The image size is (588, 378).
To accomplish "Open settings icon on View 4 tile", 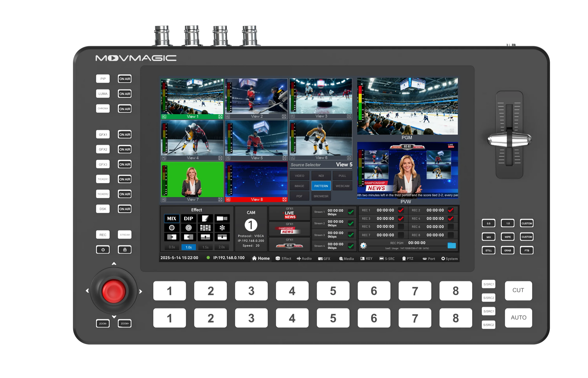I will click(x=164, y=158).
